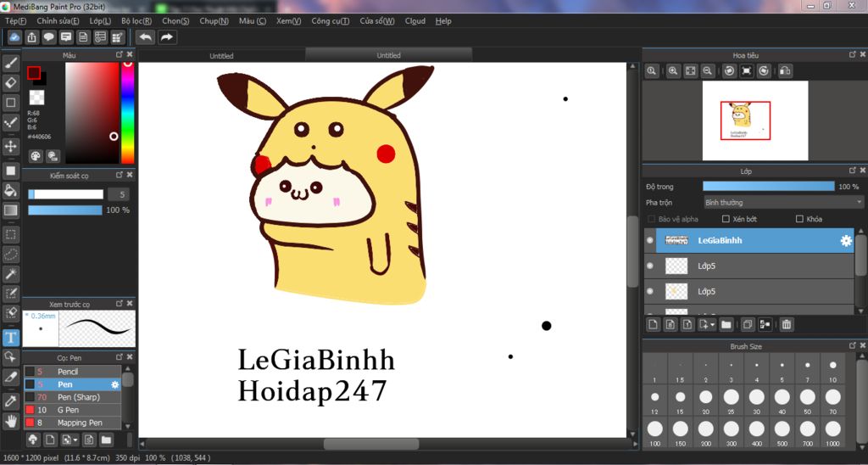Select the Hand tool
The height and width of the screenshot is (465, 868).
pos(10,421)
